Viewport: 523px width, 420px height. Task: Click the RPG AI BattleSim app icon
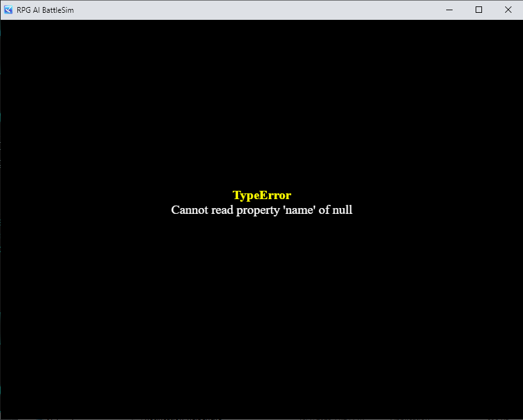(8, 10)
